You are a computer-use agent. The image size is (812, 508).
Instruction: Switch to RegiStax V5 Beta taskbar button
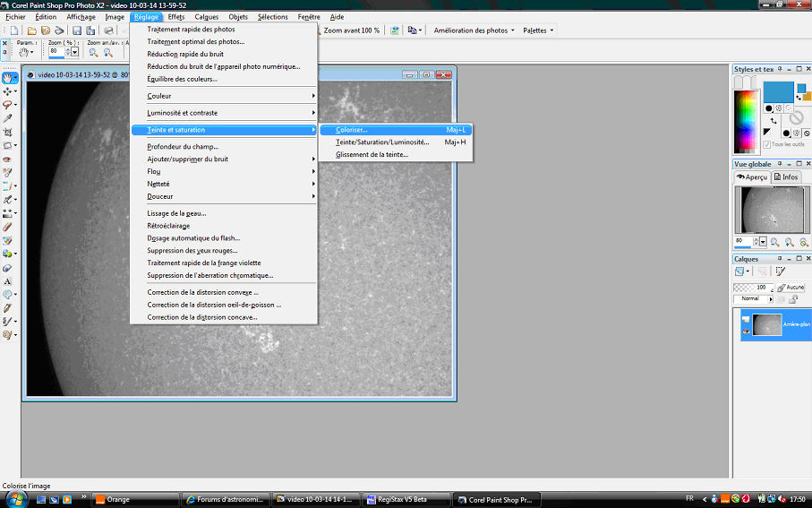point(405,500)
